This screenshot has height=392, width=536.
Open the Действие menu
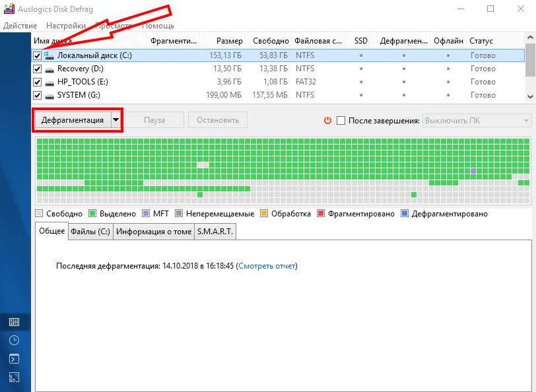pyautogui.click(x=20, y=26)
